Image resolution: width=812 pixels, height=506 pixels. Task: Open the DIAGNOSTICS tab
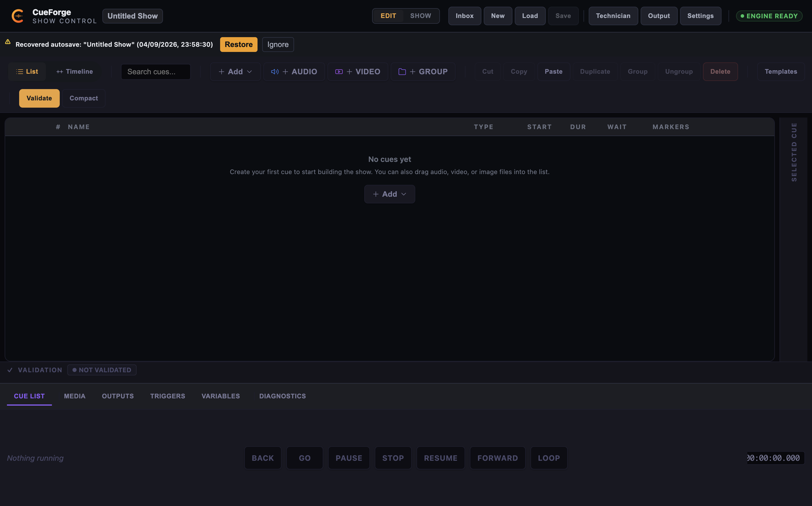click(282, 396)
